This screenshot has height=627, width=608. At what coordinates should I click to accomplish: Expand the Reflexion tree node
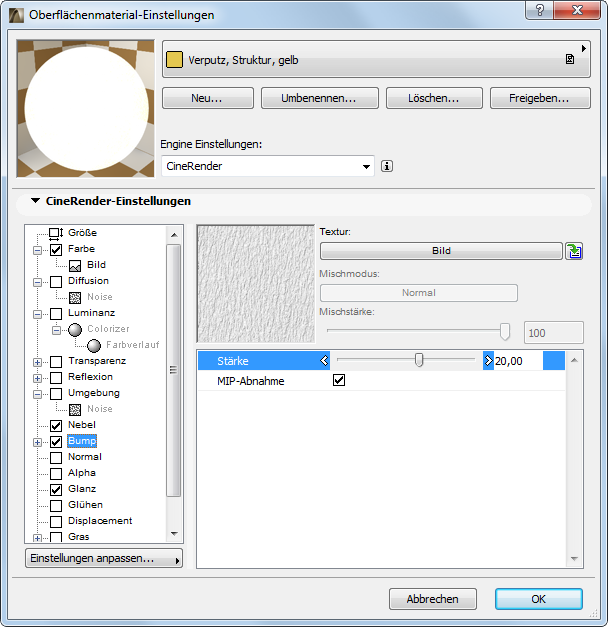(x=37, y=378)
